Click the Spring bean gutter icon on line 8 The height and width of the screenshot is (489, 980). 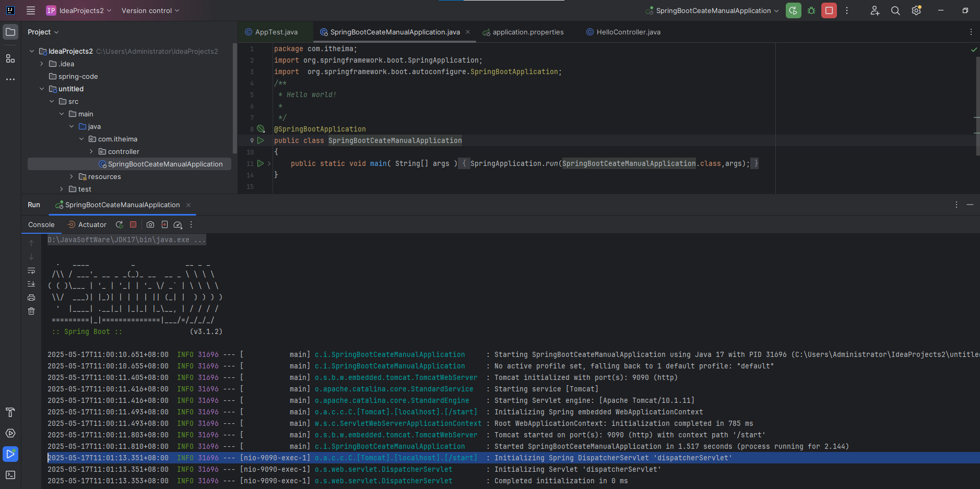pyautogui.click(x=261, y=129)
